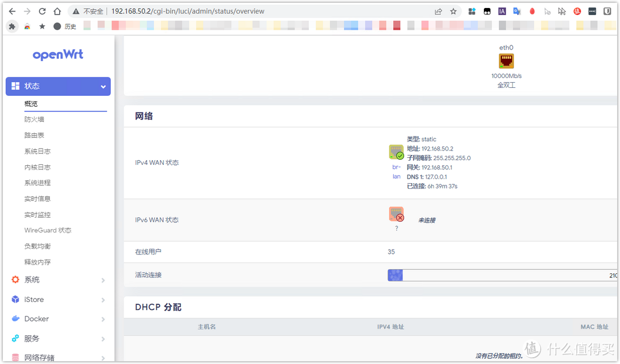Expand the Docker menu chevron

[x=103, y=319]
